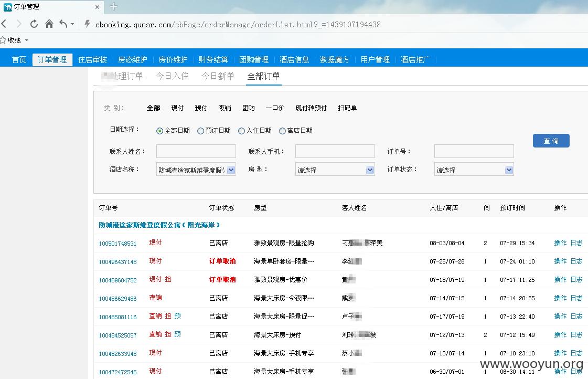588x379 pixels.
Task: Open 用户管理 in the navigation bar
Action: pyautogui.click(x=375, y=60)
